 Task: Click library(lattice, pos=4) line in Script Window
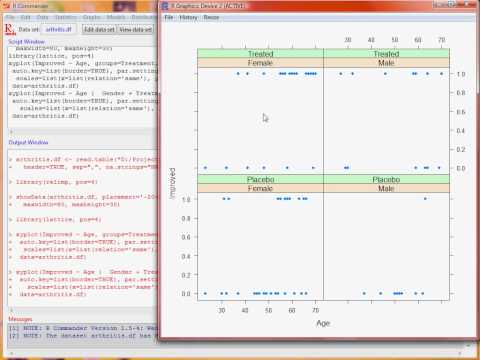click(x=51, y=56)
